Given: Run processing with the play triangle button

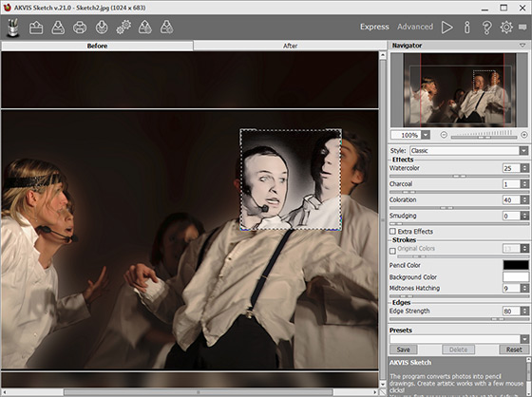Looking at the screenshot, I should pos(446,28).
